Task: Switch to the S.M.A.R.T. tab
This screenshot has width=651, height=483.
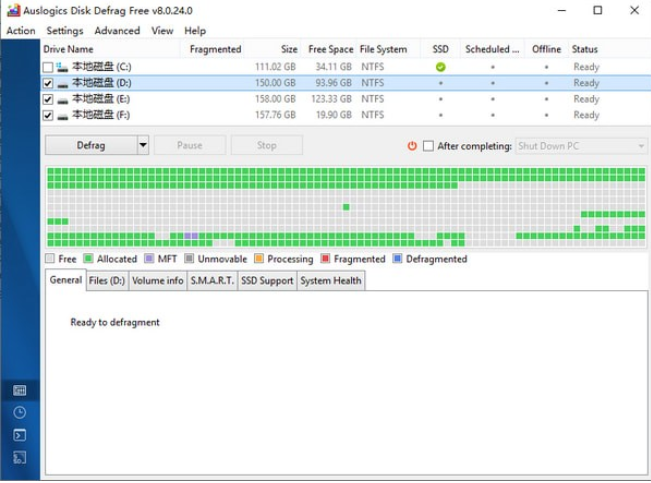Action: pos(212,281)
